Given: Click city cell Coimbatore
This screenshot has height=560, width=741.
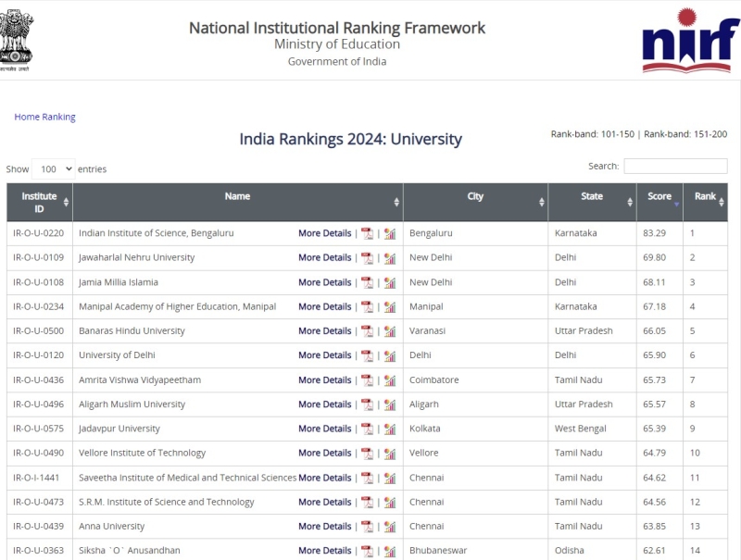Looking at the screenshot, I should click(433, 380).
